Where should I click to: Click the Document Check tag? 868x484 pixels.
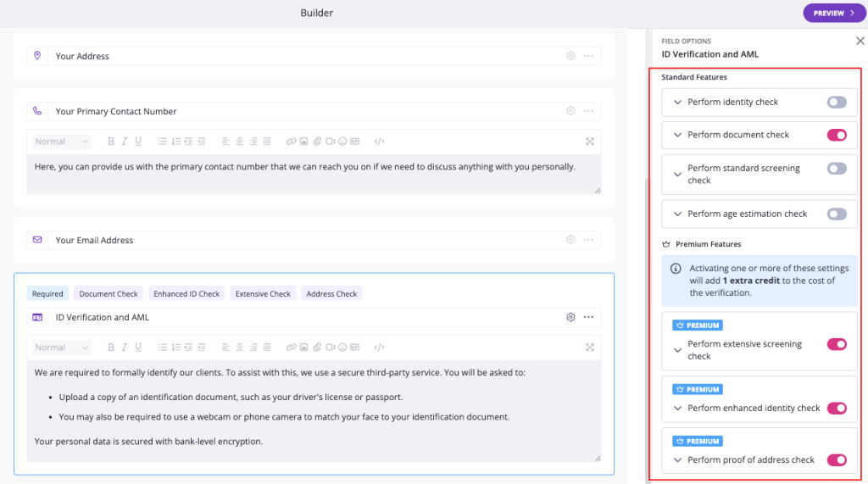coord(108,294)
